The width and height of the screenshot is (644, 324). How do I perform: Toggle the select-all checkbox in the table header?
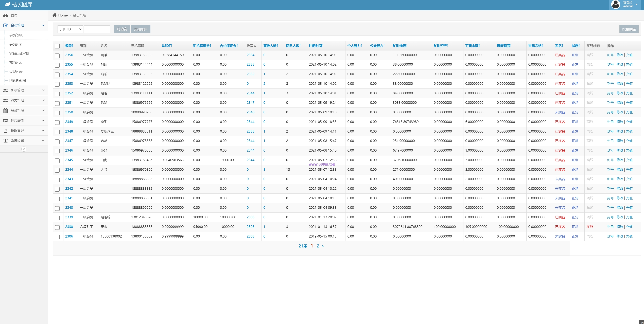57,46
